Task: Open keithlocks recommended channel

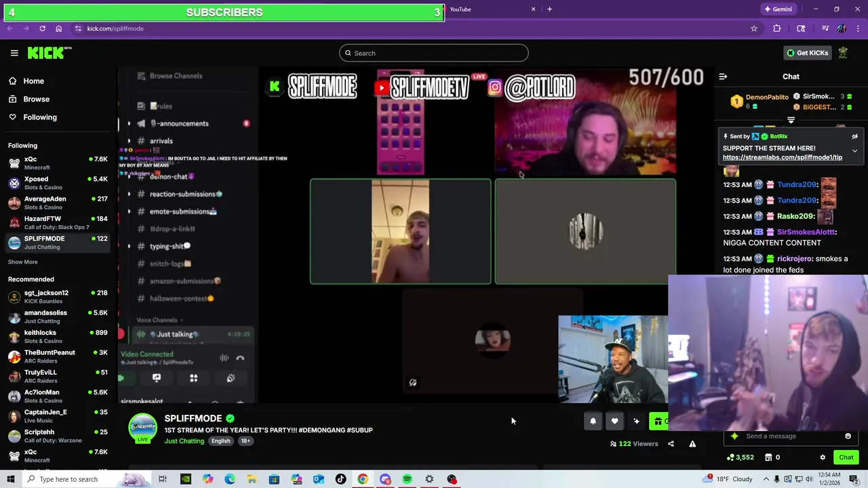Action: 58,337
